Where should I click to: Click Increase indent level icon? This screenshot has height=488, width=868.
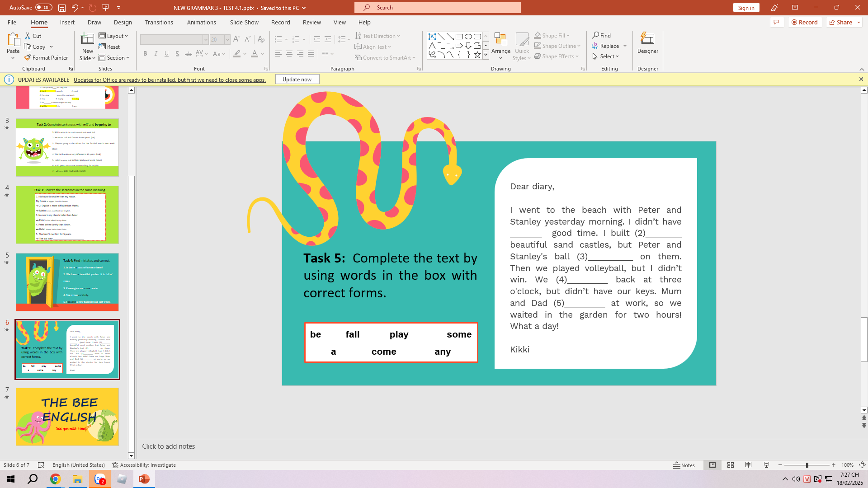pyautogui.click(x=328, y=40)
